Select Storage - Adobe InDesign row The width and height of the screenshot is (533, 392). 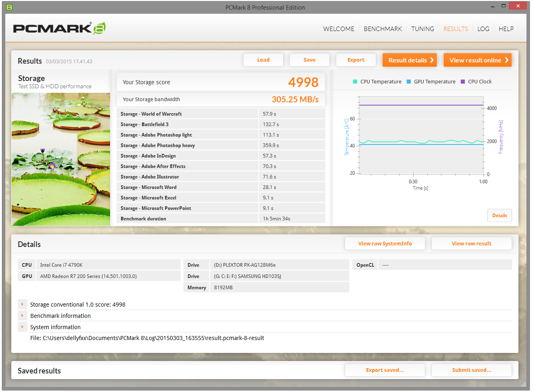click(x=221, y=156)
